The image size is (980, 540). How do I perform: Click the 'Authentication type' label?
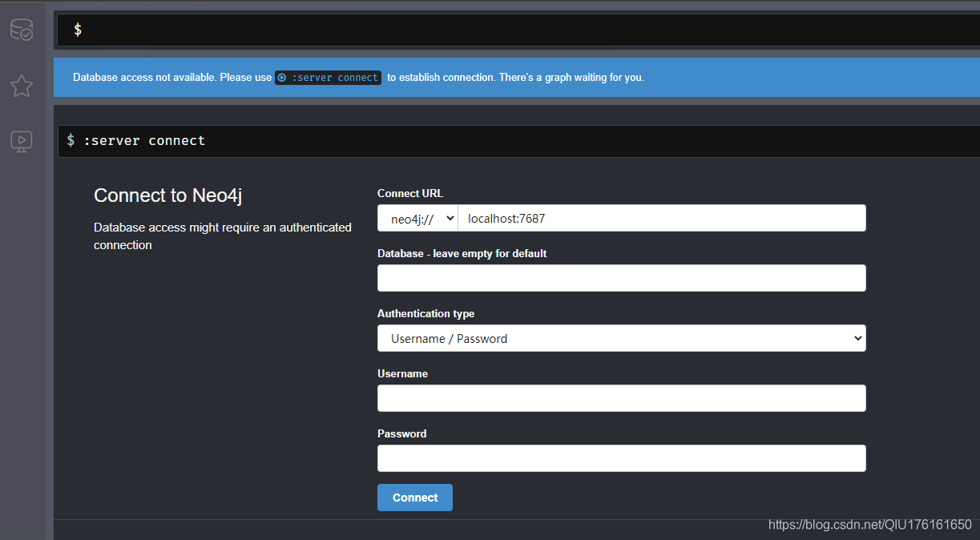[426, 313]
